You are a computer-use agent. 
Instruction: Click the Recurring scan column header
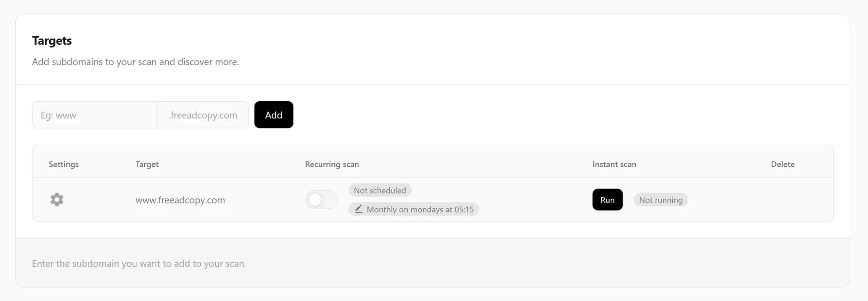tap(332, 165)
